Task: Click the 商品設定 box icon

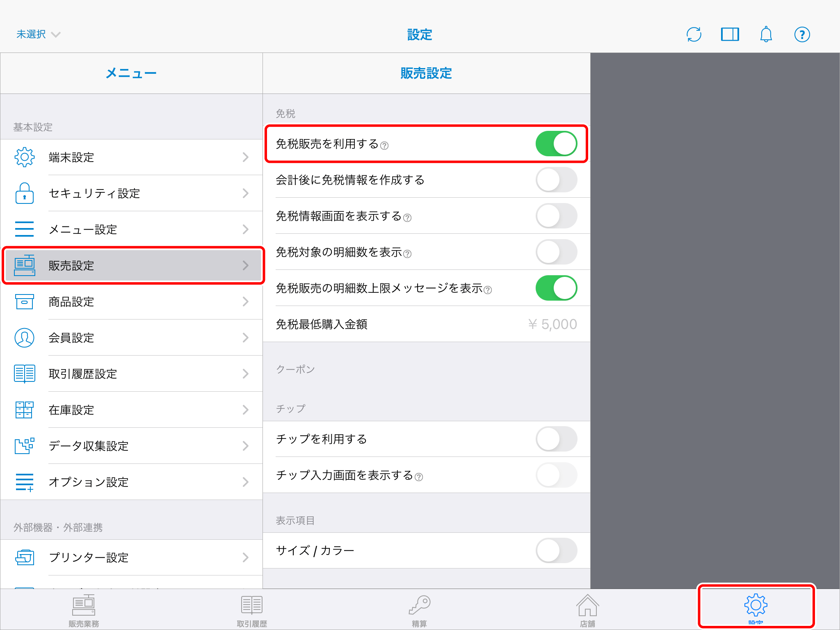Action: click(25, 301)
